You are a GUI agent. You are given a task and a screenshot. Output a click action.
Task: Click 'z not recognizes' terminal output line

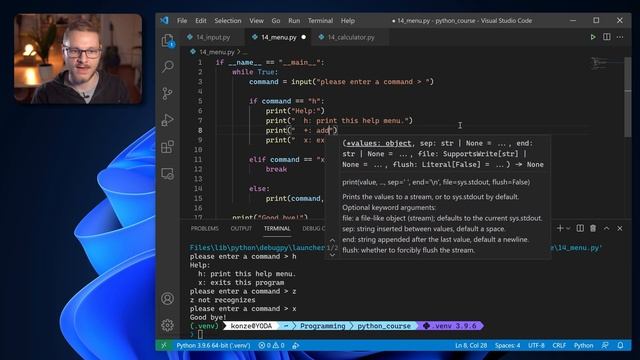[x=222, y=300]
